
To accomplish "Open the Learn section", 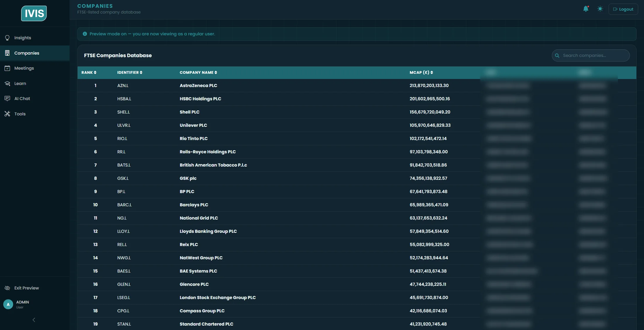I will click(x=35, y=83).
